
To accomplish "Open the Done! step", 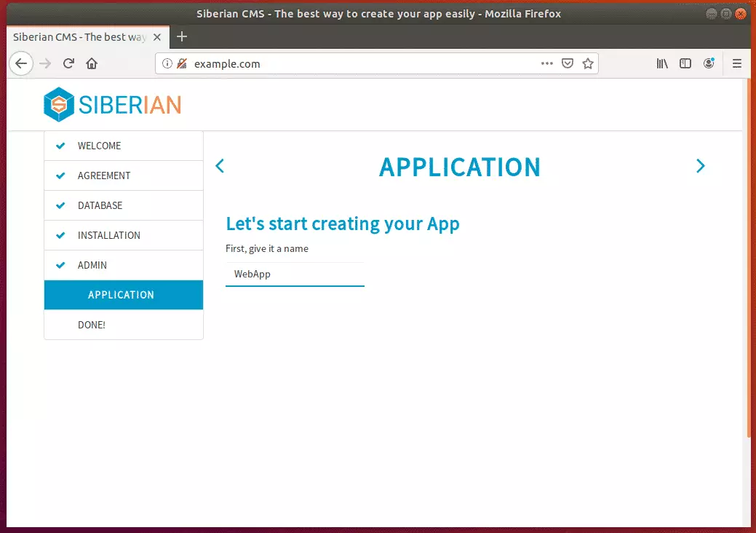I will (x=124, y=325).
